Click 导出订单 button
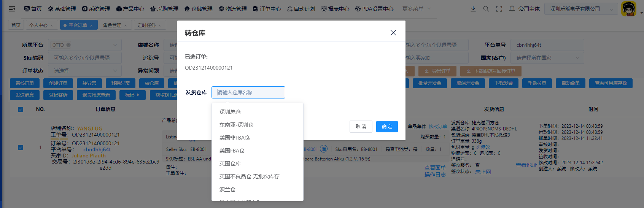This screenshot has height=208, width=644. (437, 71)
